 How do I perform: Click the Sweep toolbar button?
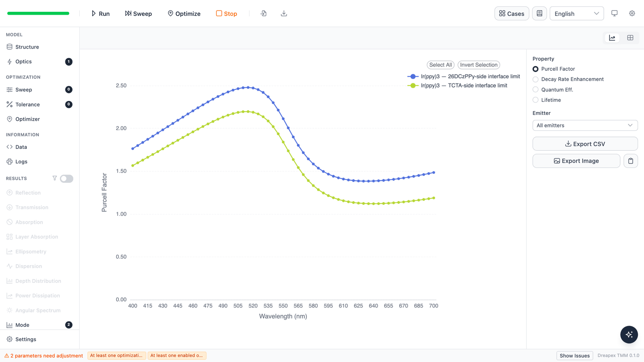138,13
